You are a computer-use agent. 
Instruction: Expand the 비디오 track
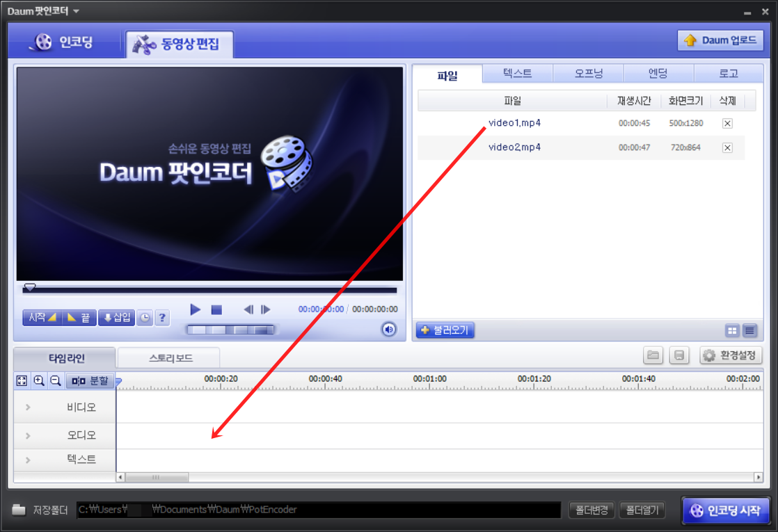[x=29, y=407]
